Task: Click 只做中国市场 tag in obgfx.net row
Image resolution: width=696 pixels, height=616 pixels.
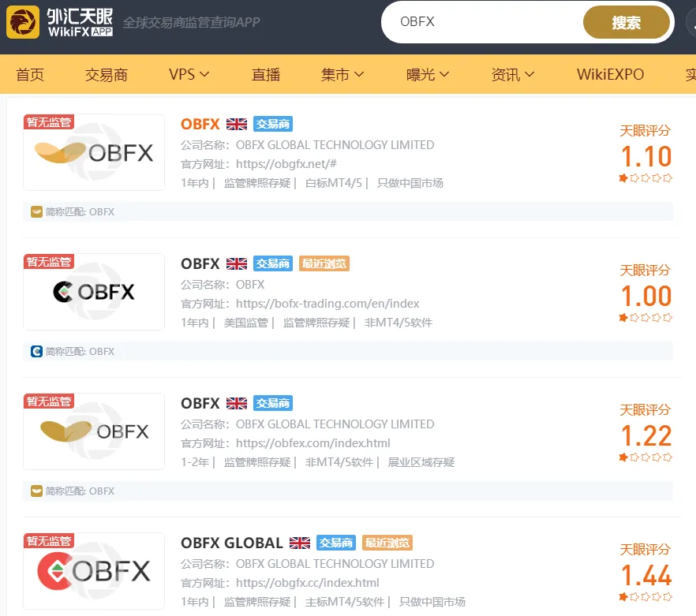Action: [410, 183]
